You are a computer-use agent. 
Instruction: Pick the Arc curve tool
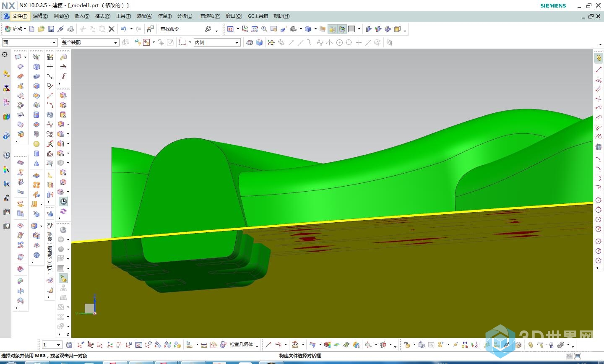[50, 105]
